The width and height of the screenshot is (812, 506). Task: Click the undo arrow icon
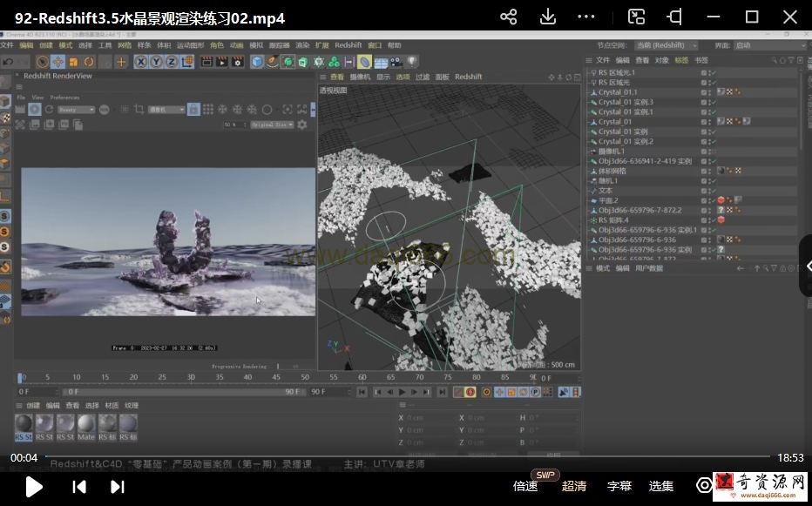(8, 62)
